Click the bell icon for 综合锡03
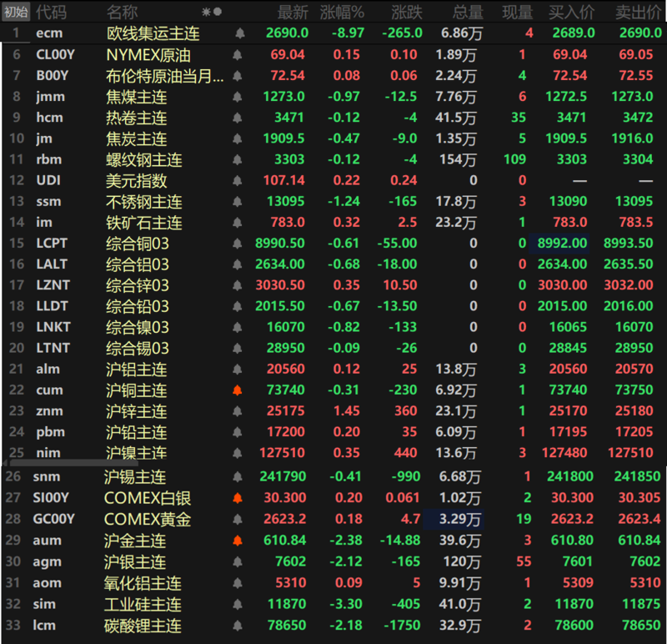 (238, 348)
